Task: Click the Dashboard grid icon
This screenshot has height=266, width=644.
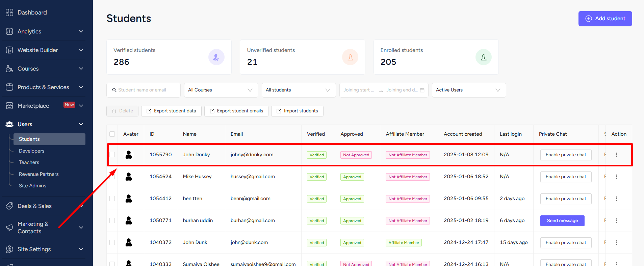Action: click(9, 12)
